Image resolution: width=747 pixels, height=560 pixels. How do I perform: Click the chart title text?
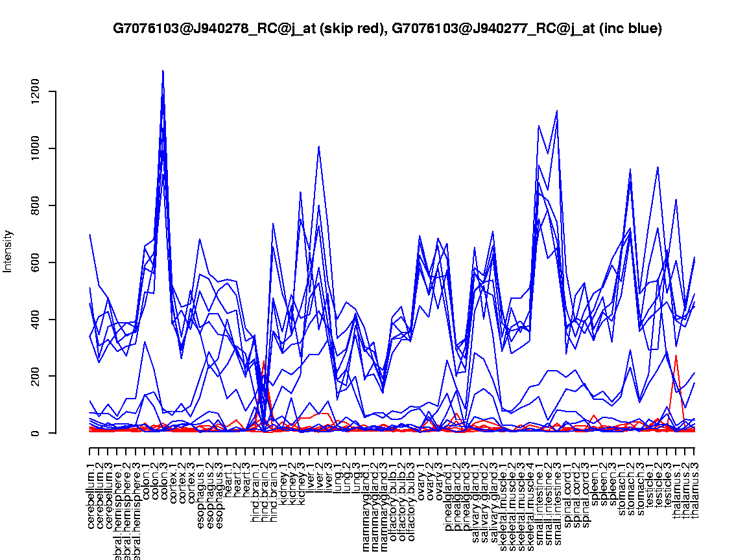387,29
